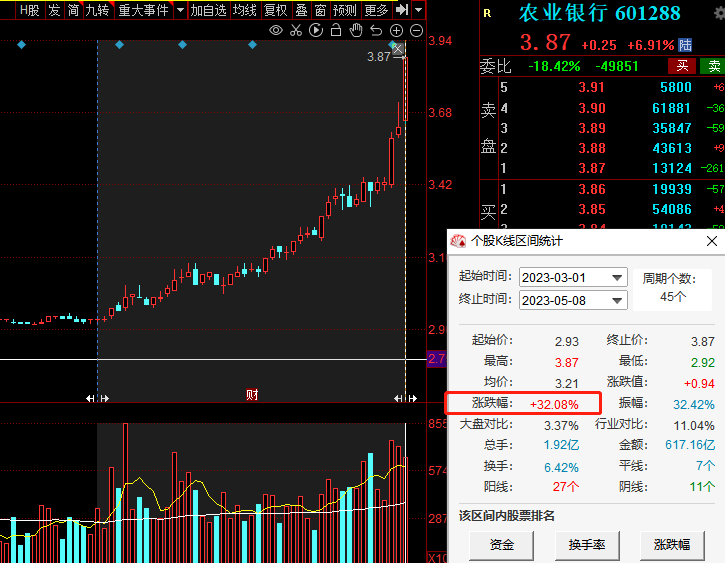Click the 金额 617.16亿 value
Screen dimensions: 725x563
click(x=690, y=445)
